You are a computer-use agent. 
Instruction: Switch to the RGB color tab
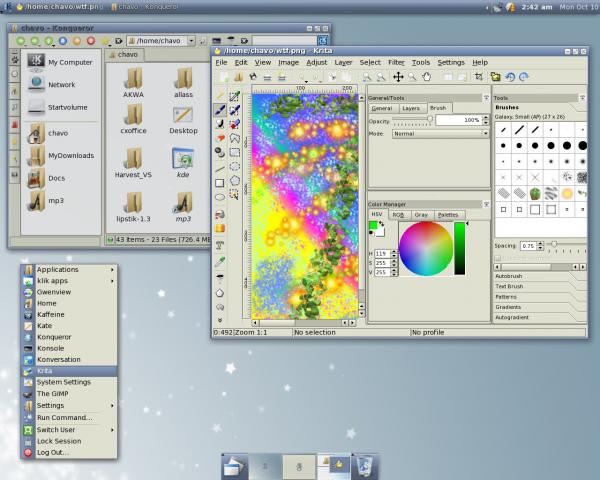398,215
